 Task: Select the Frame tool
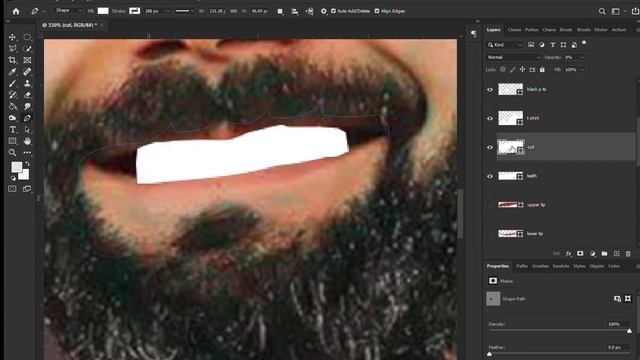(x=27, y=60)
